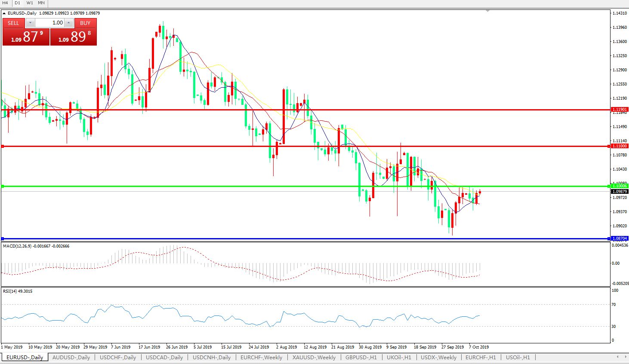Collapse the one-click trading panel triangle
This screenshot has width=629, height=364.
[4, 13]
